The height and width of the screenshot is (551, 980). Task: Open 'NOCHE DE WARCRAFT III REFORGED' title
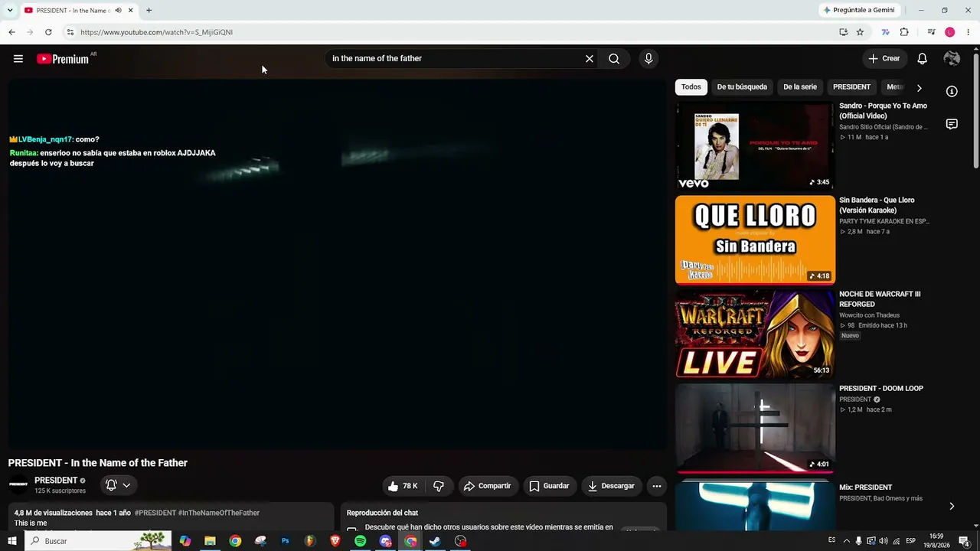pyautogui.click(x=880, y=299)
